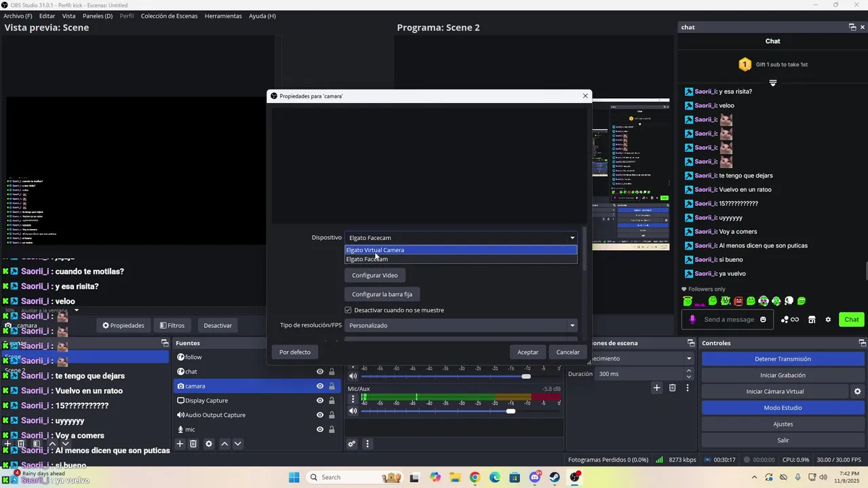Open source properties via the gear icon under Fuentes

tap(209, 444)
